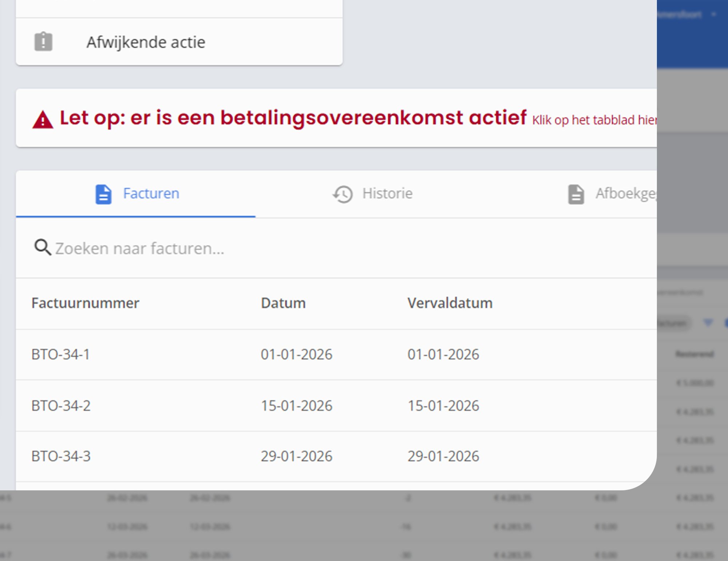Open the partially visible Afboekgegevens tab
The height and width of the screenshot is (561, 728).
(x=625, y=194)
